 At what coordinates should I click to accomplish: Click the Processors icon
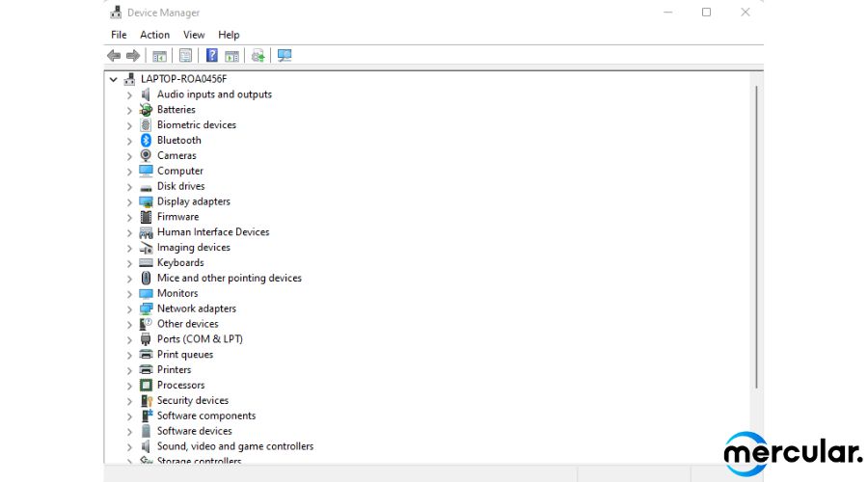(147, 386)
